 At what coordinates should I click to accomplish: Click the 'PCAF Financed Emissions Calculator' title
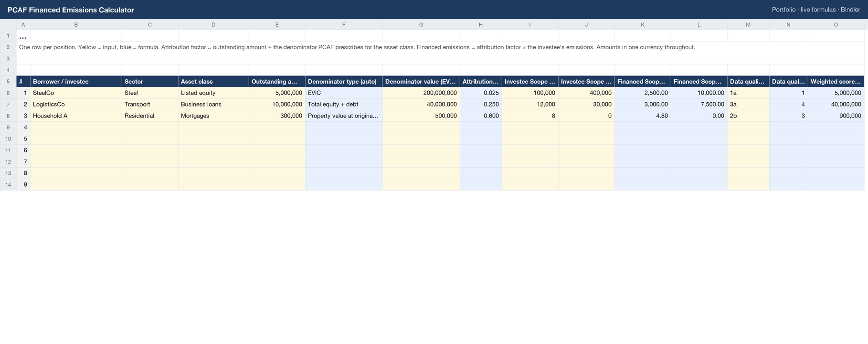71,10
